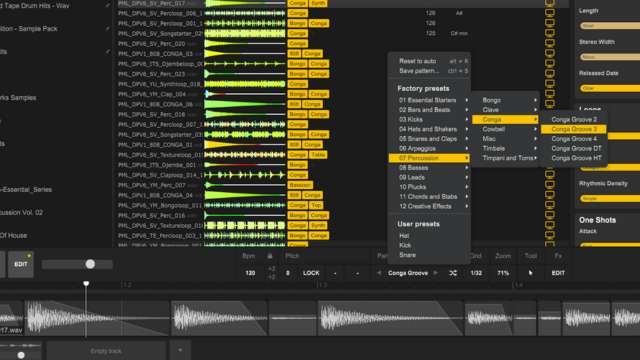Toggle the Tabla tag filter
This screenshot has height=360, width=640.
click(x=318, y=155)
